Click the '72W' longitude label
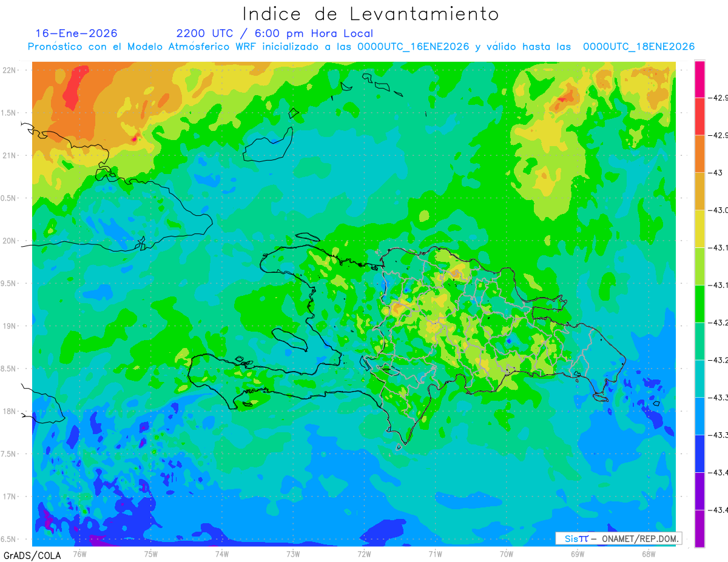The width and height of the screenshot is (728, 562). point(364,553)
